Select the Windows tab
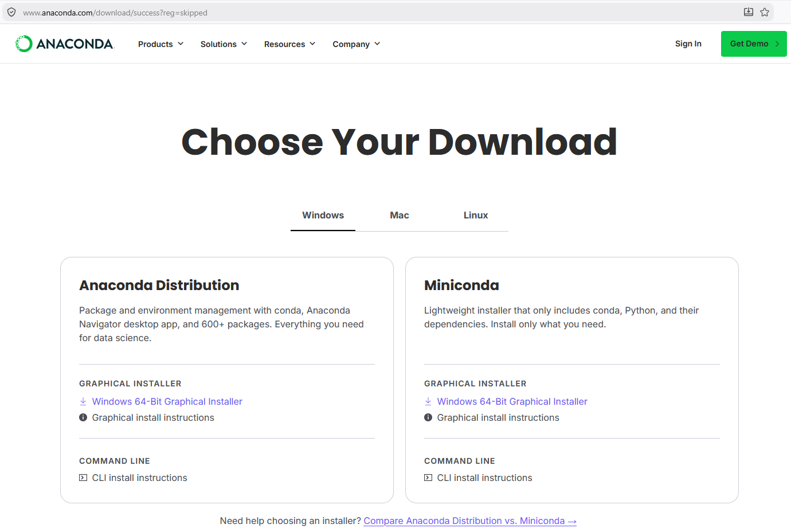 (323, 215)
